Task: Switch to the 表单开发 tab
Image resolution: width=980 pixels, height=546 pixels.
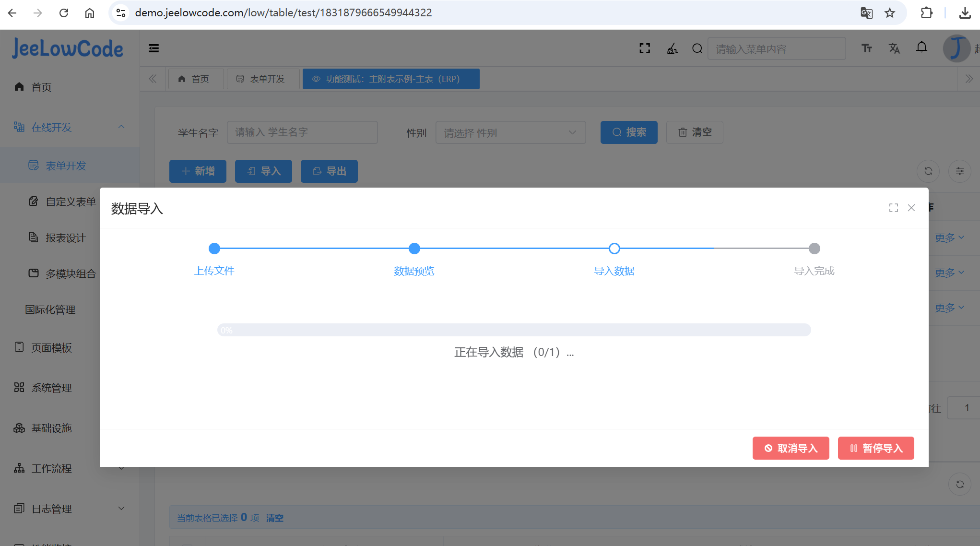Action: point(262,79)
